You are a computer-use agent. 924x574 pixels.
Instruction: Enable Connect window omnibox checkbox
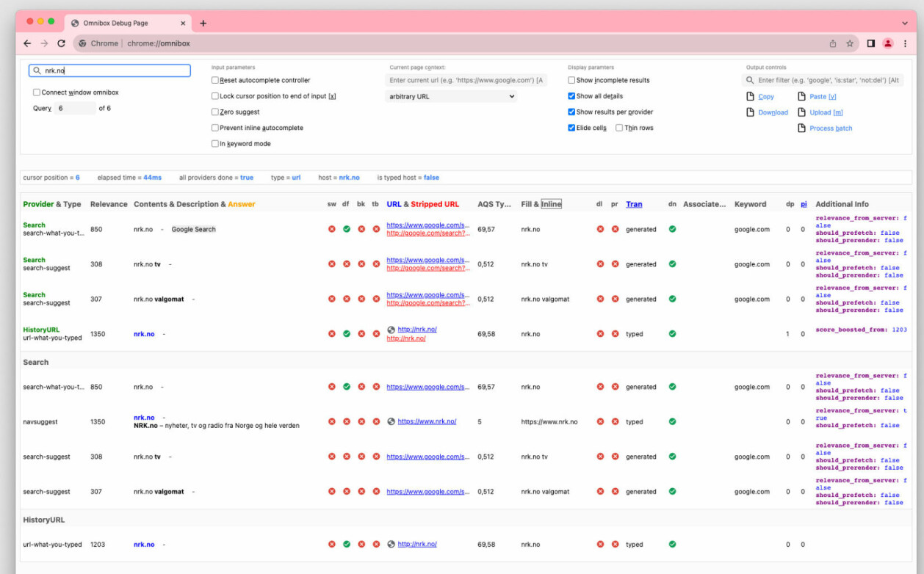click(x=37, y=92)
